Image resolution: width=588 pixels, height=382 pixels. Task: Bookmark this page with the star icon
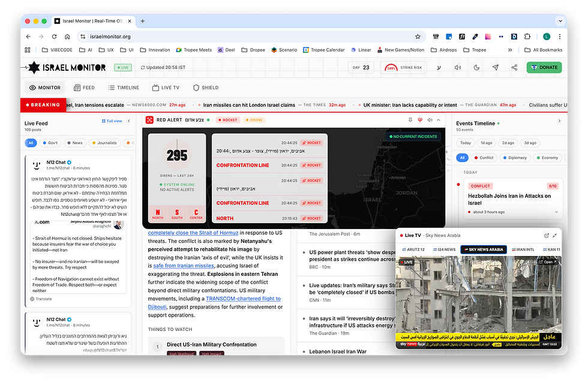[418, 37]
